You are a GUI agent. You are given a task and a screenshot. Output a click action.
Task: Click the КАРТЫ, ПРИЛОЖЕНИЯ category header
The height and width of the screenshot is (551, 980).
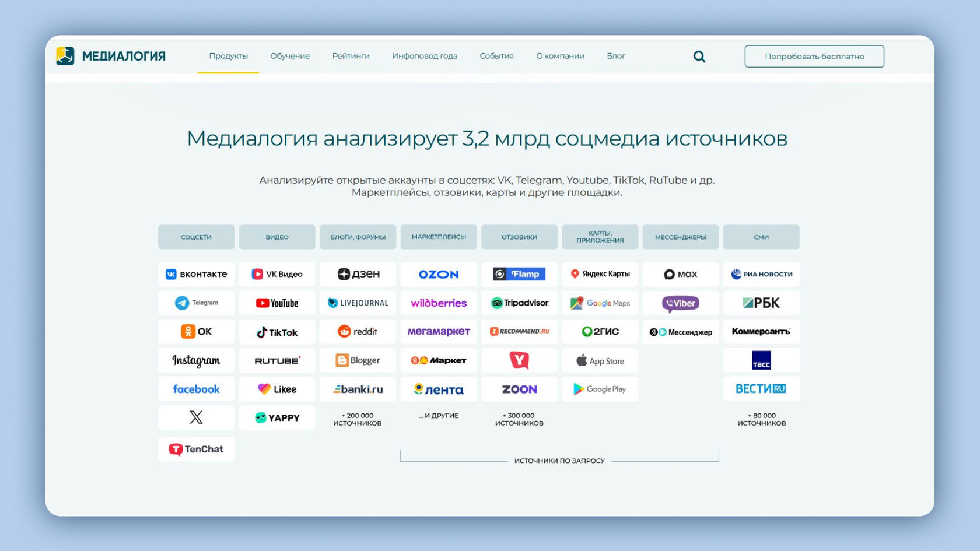600,237
